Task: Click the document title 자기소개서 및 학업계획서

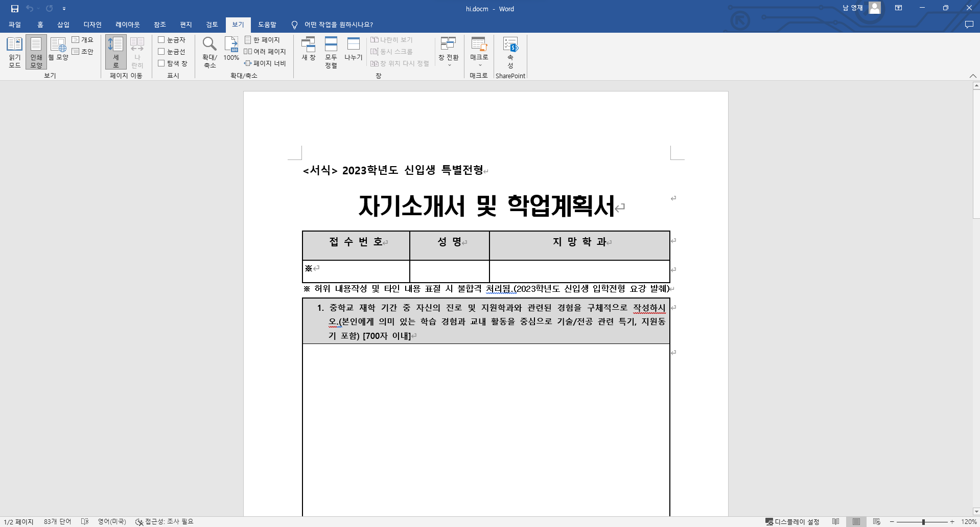Action: point(486,206)
